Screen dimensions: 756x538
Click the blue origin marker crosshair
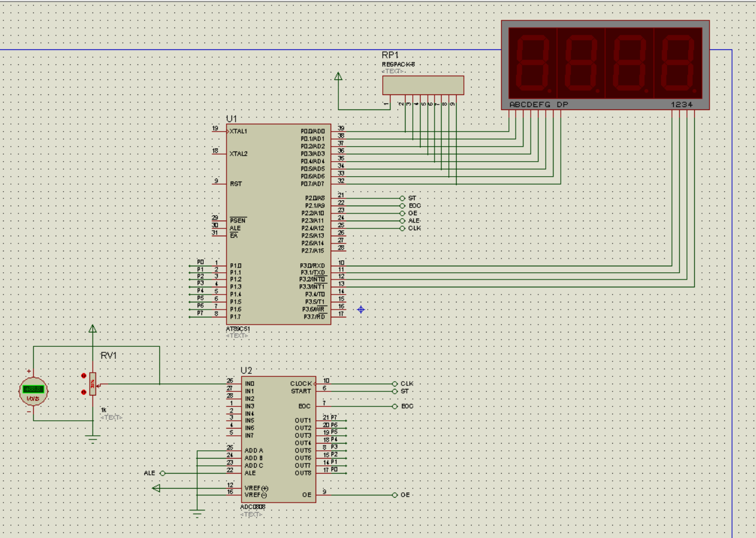pyautogui.click(x=361, y=310)
